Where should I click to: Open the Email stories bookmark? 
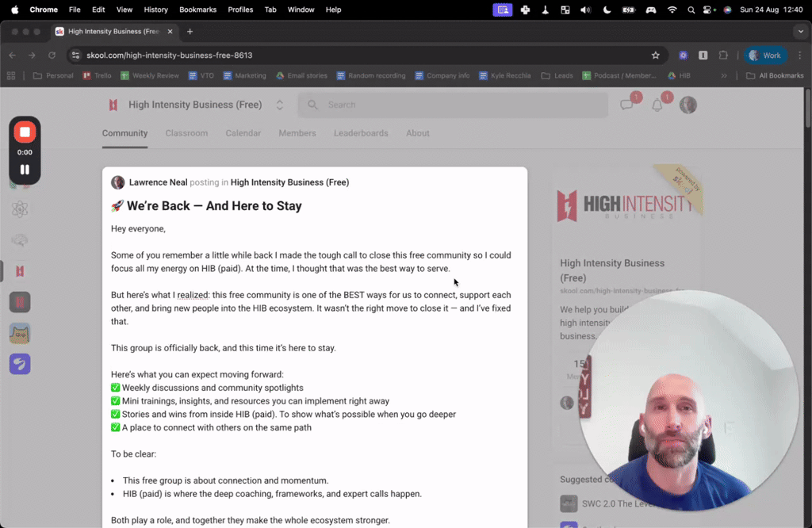click(x=301, y=75)
